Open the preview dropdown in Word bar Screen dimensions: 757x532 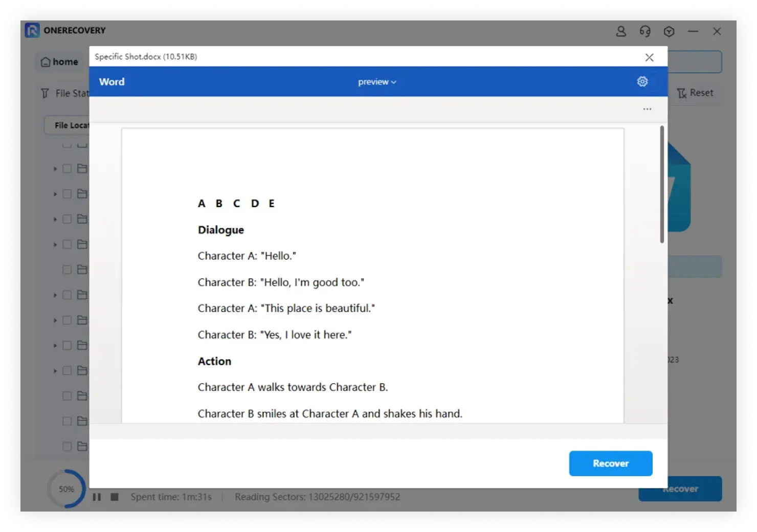point(377,82)
